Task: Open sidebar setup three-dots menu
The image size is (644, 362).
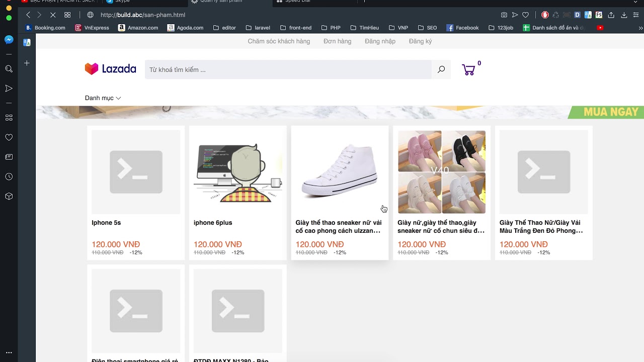Action: tap(9, 353)
